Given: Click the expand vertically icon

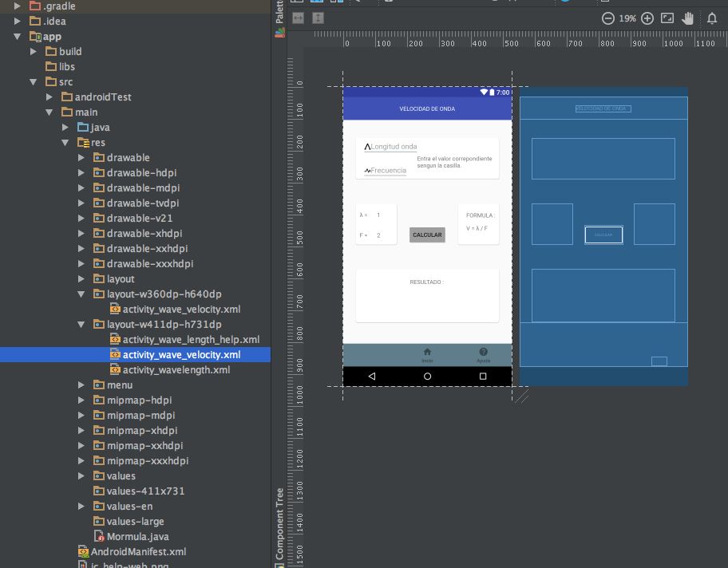Looking at the screenshot, I should pyautogui.click(x=318, y=18).
